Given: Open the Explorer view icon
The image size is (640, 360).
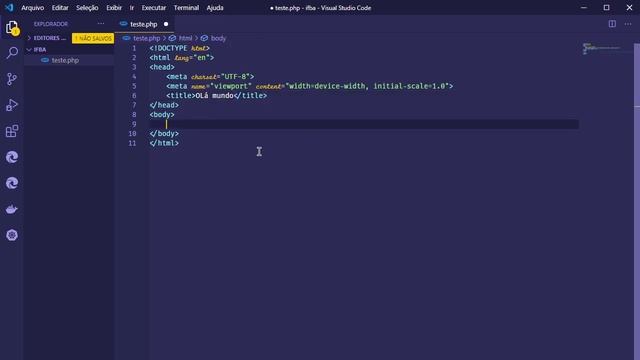Looking at the screenshot, I should 12,27.
